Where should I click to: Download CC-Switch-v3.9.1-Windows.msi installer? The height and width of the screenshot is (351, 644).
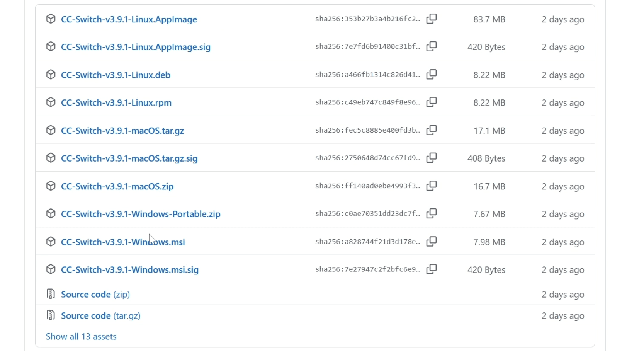pos(123,242)
